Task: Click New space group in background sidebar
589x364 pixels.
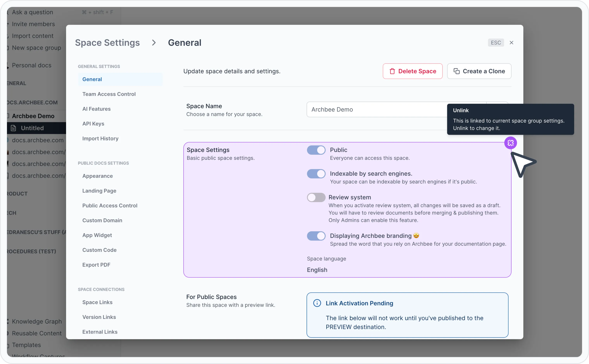Action: (x=36, y=48)
